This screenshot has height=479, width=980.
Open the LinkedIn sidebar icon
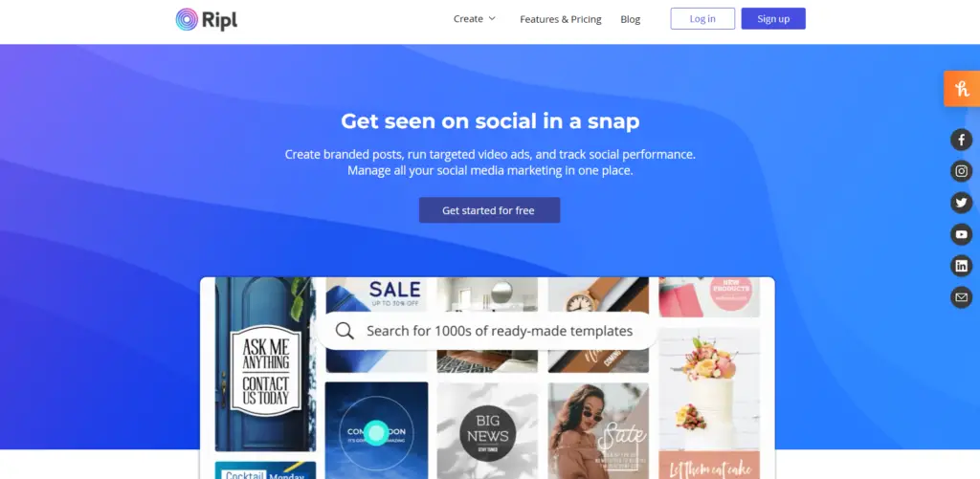click(x=961, y=266)
